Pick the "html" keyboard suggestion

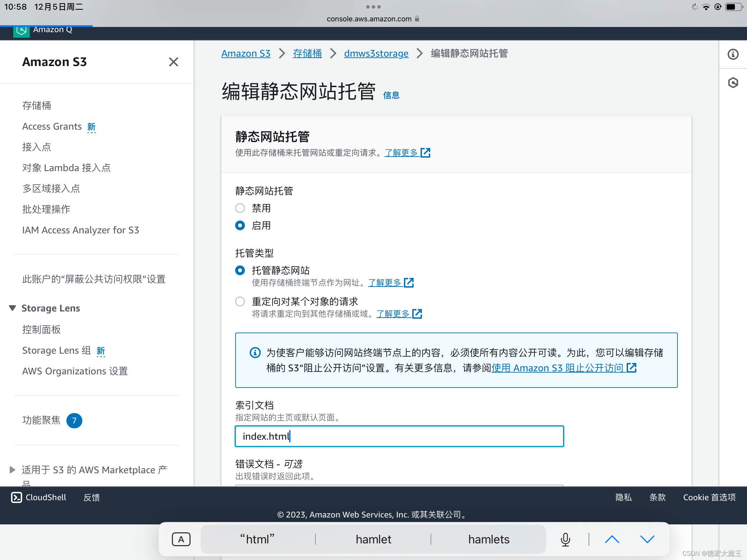pyautogui.click(x=257, y=539)
